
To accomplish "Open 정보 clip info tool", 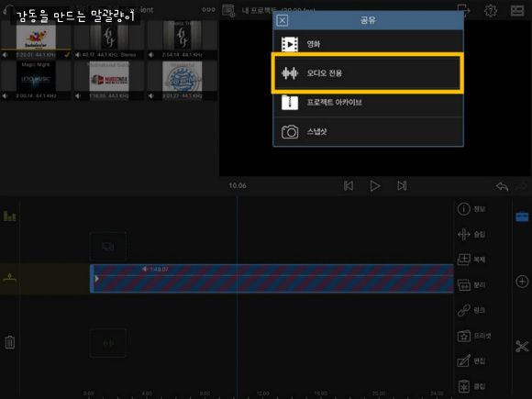I will pos(471,209).
